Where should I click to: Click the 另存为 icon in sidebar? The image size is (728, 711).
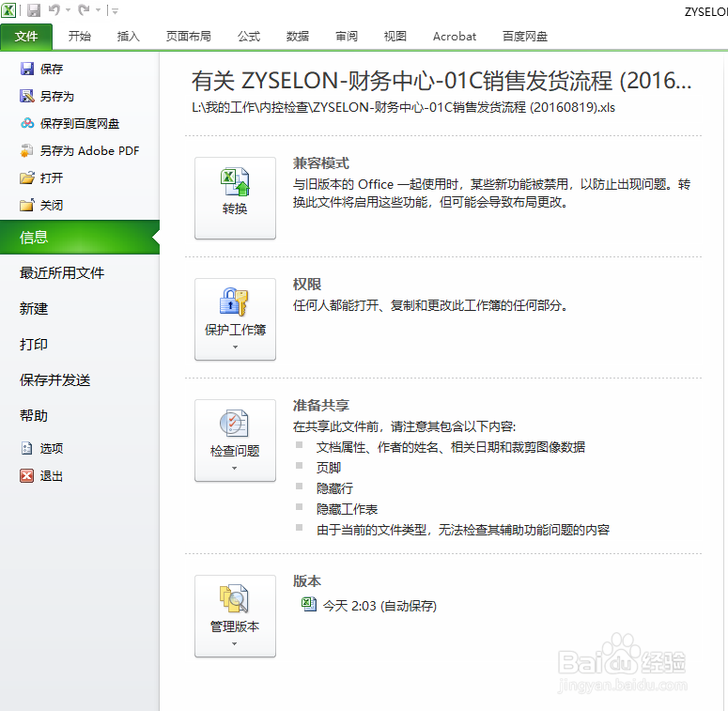click(x=27, y=96)
